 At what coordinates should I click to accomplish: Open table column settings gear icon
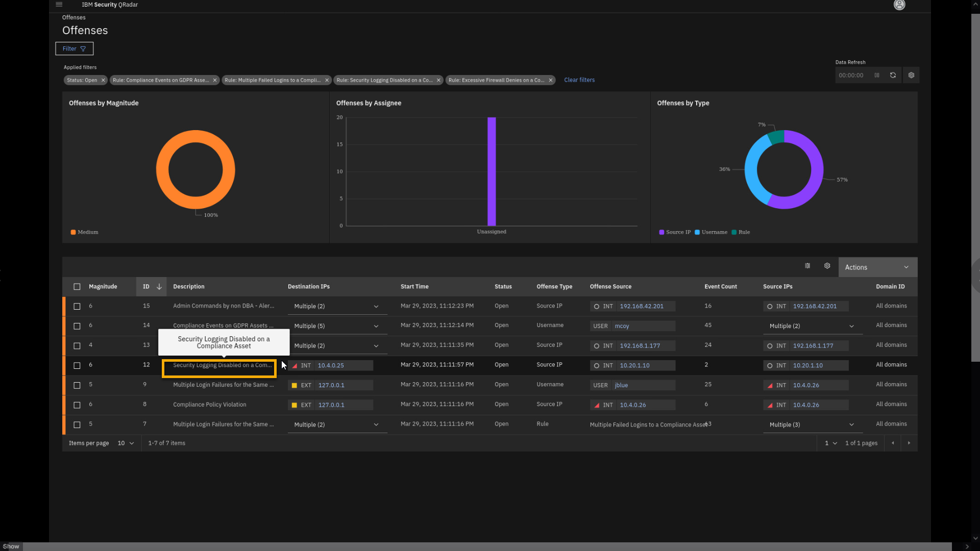point(827,266)
